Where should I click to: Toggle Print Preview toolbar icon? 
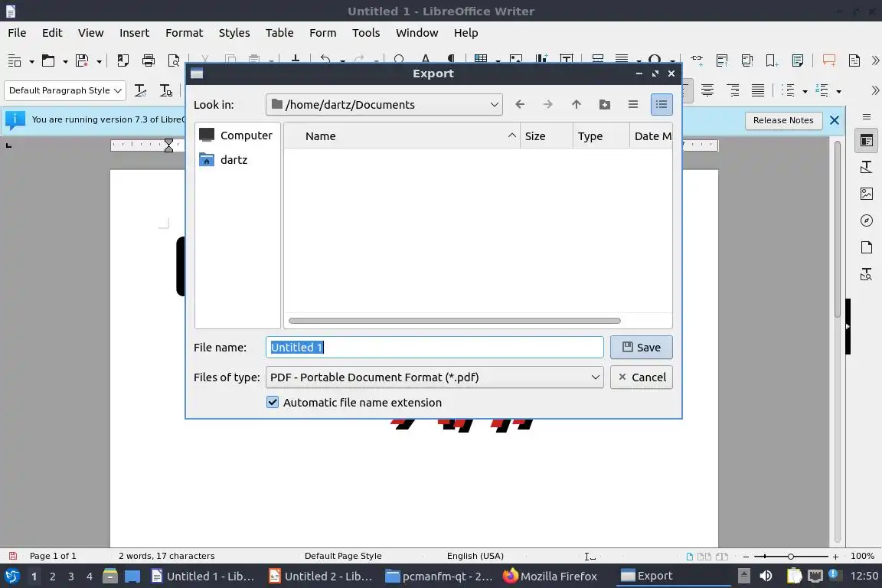[175, 60]
